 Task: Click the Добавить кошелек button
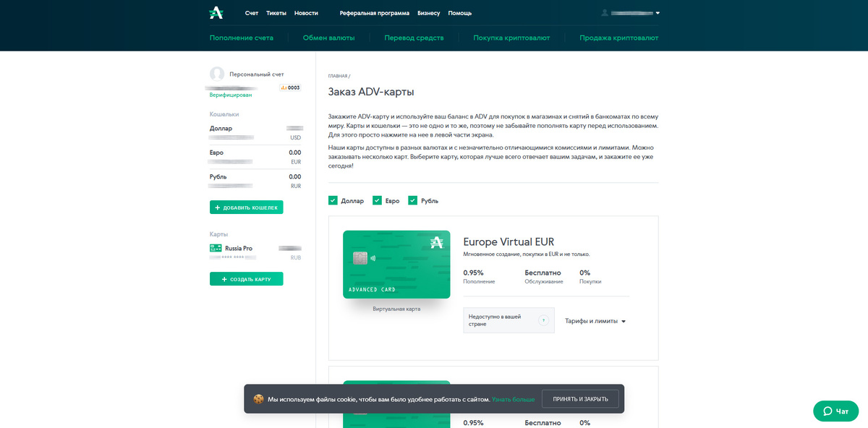click(247, 207)
